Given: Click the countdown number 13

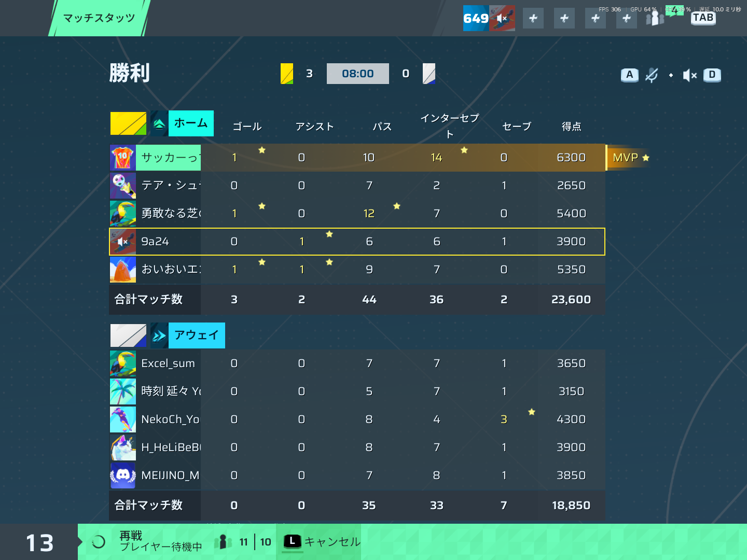Looking at the screenshot, I should tap(40, 543).
